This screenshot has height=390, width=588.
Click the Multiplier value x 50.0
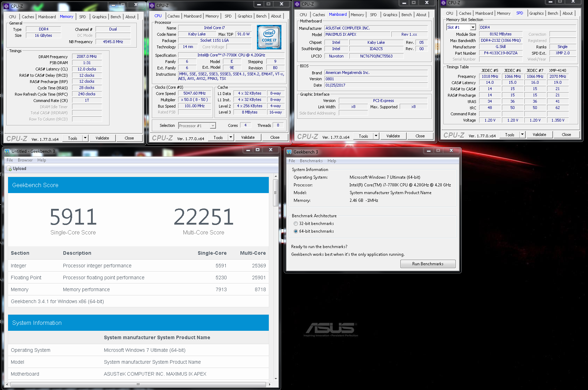pos(195,100)
